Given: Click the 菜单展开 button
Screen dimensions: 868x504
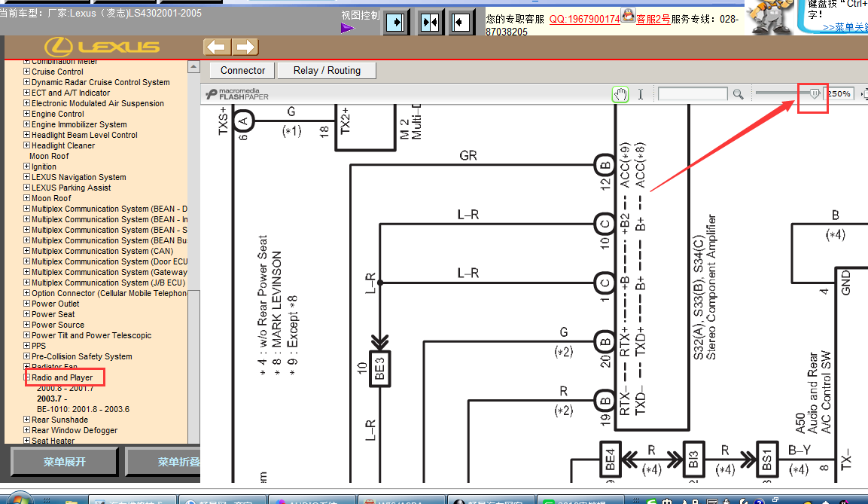Looking at the screenshot, I should (x=65, y=462).
